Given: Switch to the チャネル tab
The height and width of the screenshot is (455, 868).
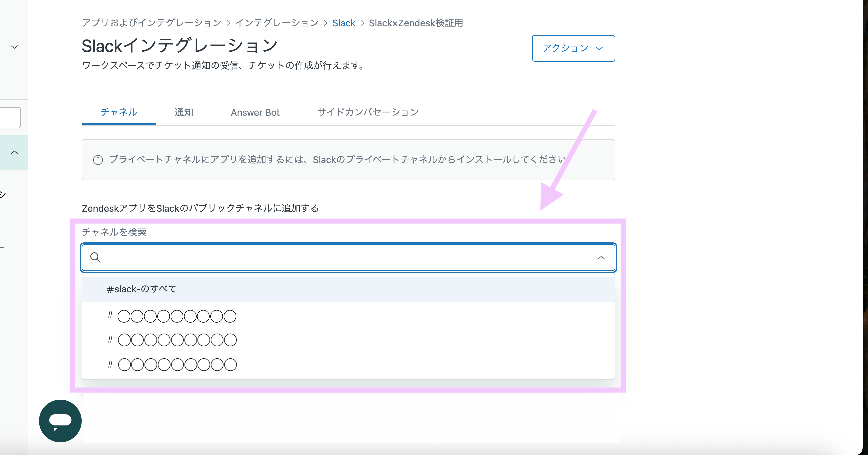Looking at the screenshot, I should coord(119,112).
